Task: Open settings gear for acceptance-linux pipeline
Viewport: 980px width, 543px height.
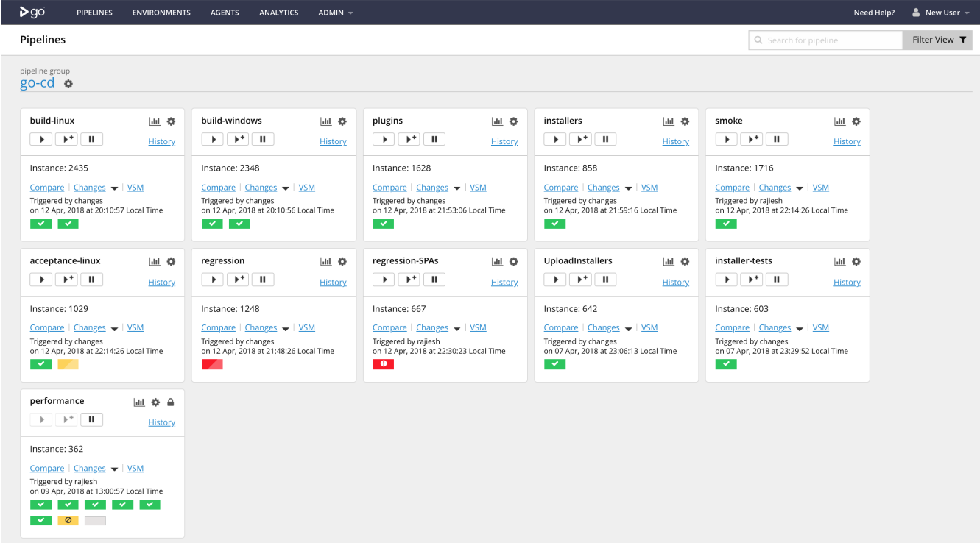Action: [x=171, y=261]
